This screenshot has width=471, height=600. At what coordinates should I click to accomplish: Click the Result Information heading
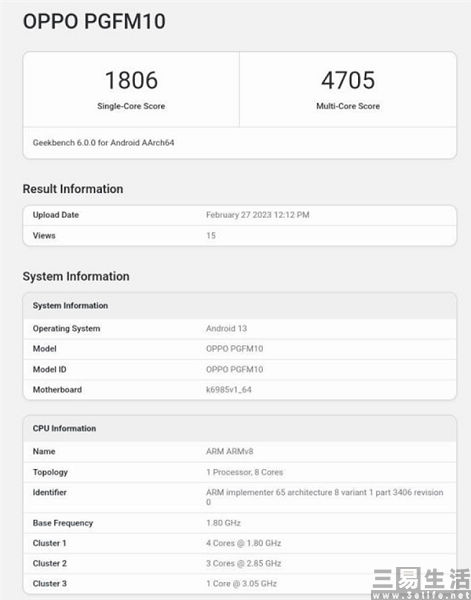tap(73, 189)
